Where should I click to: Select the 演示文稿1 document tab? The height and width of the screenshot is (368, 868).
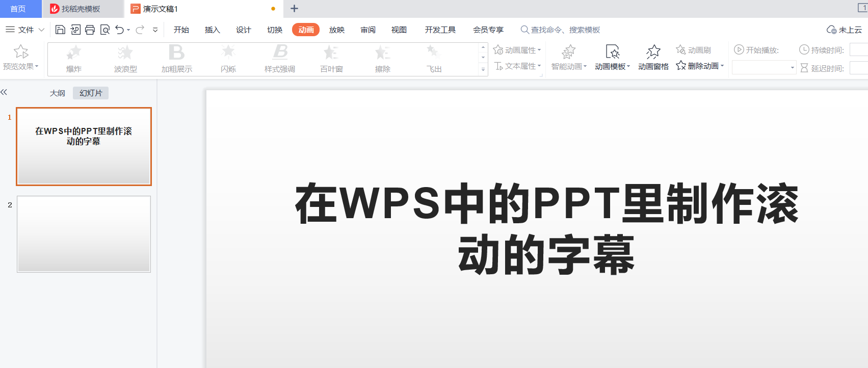click(x=204, y=9)
